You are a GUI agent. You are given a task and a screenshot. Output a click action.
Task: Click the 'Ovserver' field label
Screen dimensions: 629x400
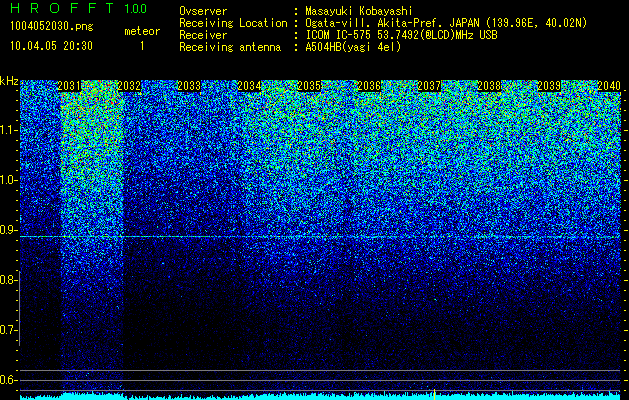[203, 11]
